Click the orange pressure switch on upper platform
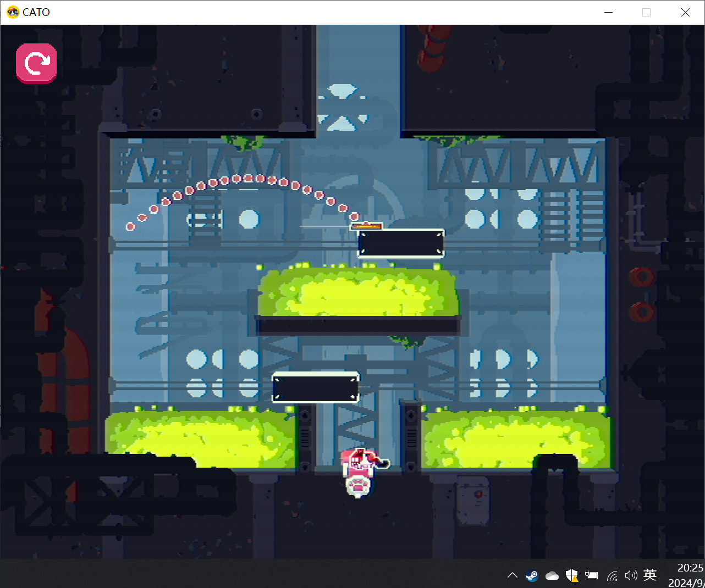This screenshot has width=705, height=588. 366,225
